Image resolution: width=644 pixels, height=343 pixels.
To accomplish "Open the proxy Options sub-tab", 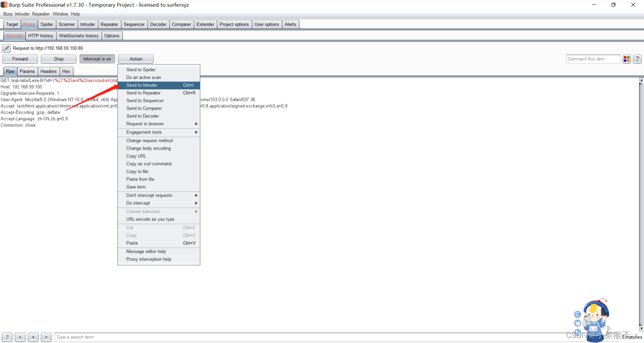I will click(112, 36).
